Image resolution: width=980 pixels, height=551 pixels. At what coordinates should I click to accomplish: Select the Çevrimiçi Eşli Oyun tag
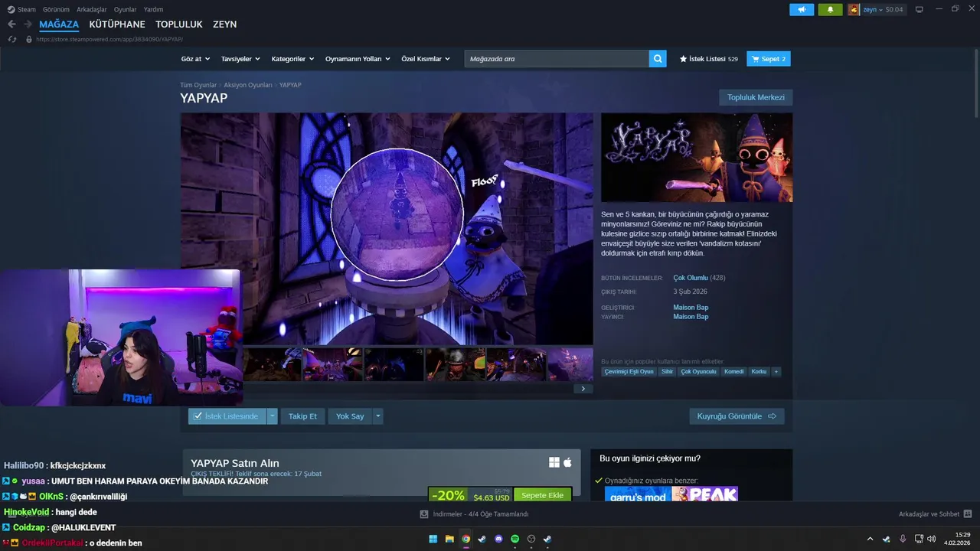[x=629, y=371]
